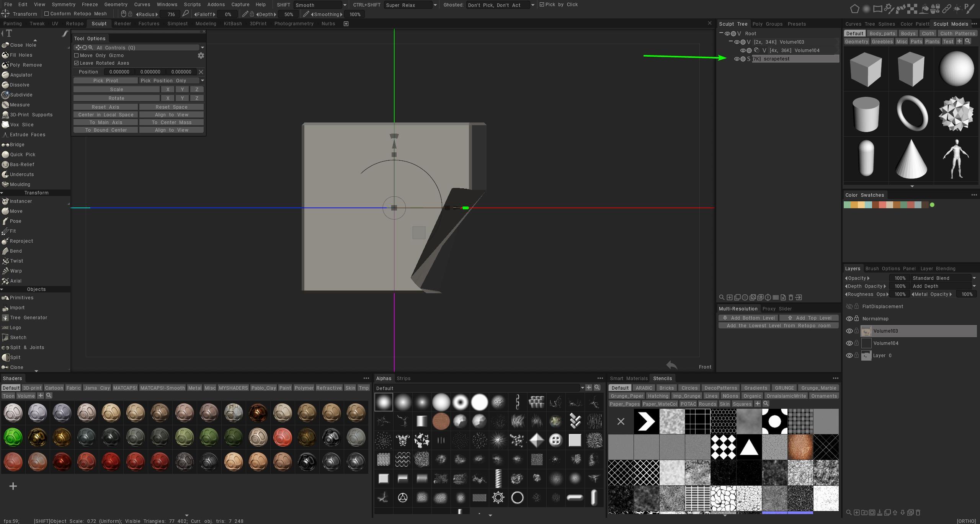Image resolution: width=980 pixels, height=524 pixels.
Task: Toggle Conform Retopo Mesh checkbox
Action: pyautogui.click(x=47, y=14)
